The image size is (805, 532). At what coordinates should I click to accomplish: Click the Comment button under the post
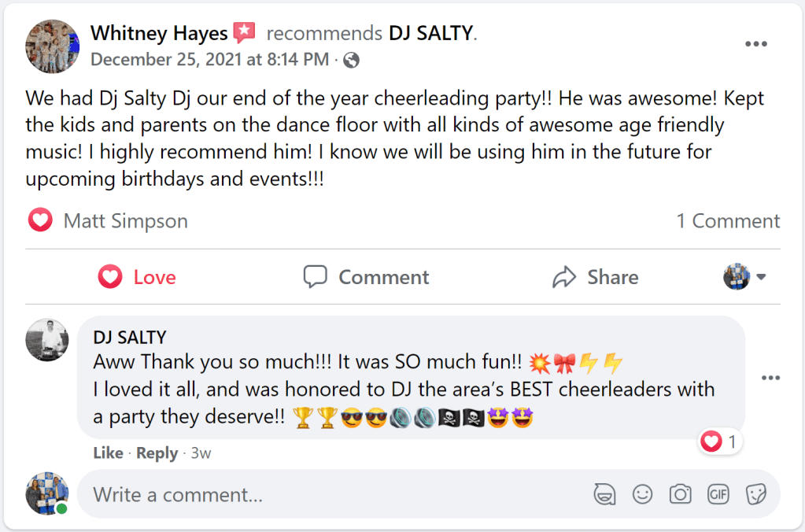click(366, 277)
